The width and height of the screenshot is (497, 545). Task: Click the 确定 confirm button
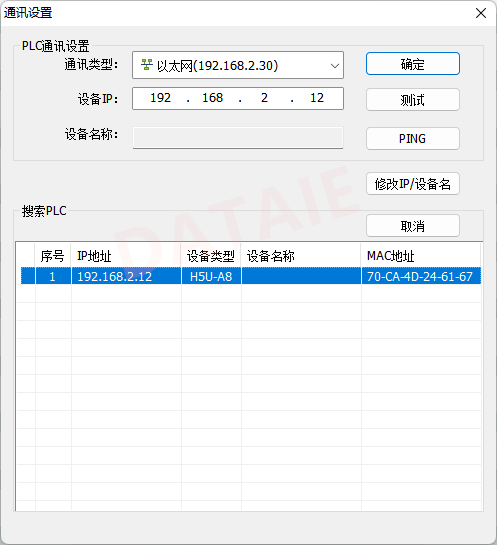(413, 64)
